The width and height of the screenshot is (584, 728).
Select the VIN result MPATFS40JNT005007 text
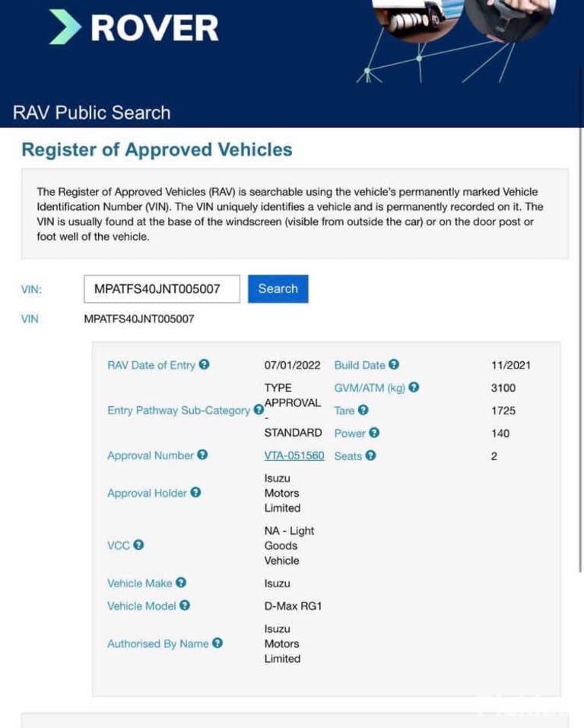(x=139, y=319)
